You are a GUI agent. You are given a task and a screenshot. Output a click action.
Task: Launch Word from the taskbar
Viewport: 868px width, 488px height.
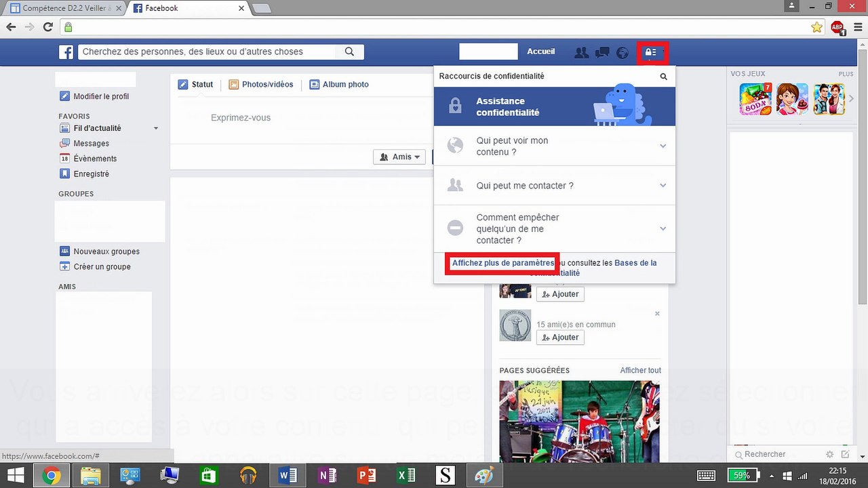tap(288, 476)
